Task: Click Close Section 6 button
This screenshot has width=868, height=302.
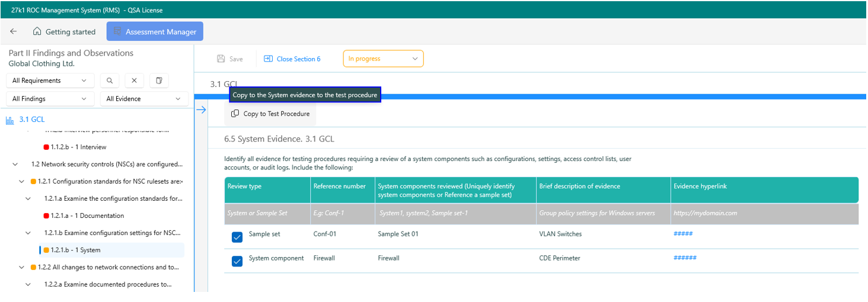Action: (x=292, y=59)
